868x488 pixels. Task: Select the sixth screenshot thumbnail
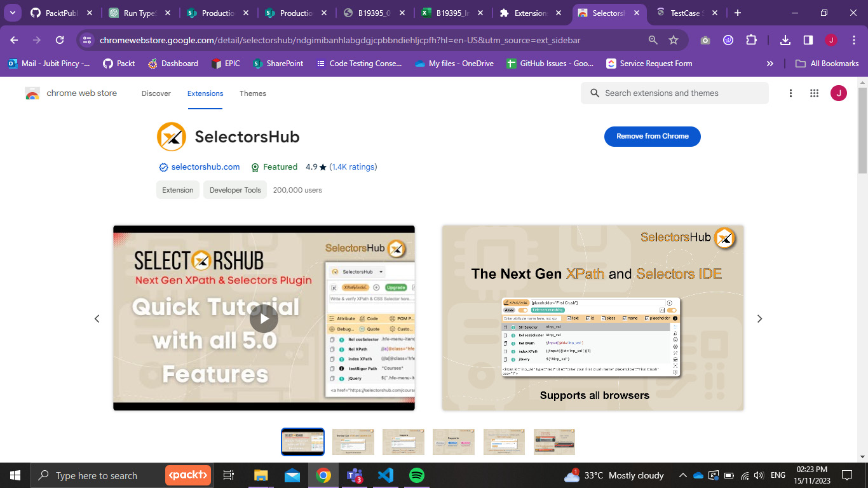554,442
